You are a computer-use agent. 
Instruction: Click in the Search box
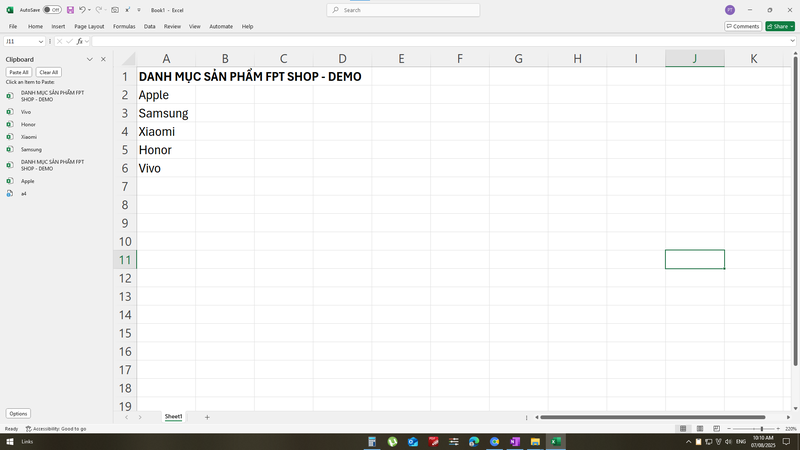pyautogui.click(x=403, y=10)
